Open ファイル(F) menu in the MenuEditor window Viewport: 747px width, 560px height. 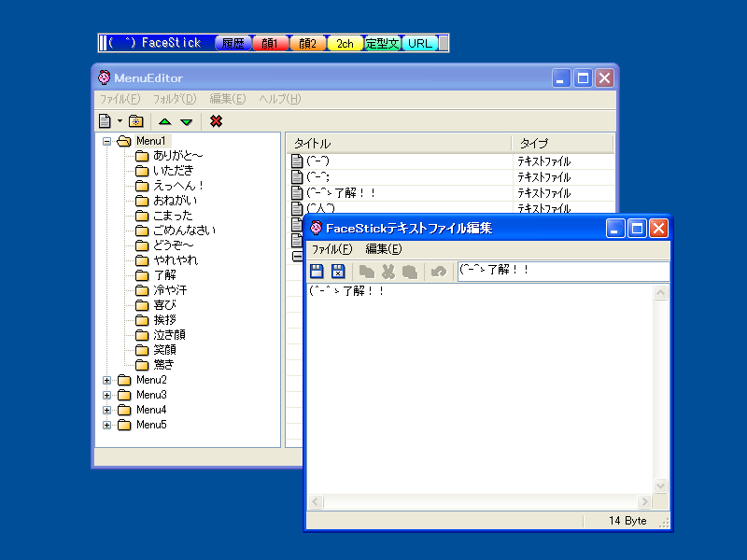click(120, 99)
